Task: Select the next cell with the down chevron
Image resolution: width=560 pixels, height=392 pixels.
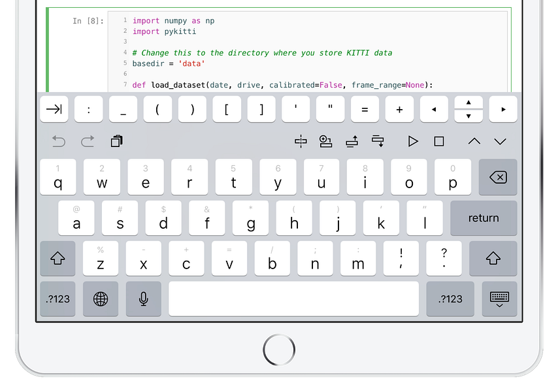Action: coord(500,141)
